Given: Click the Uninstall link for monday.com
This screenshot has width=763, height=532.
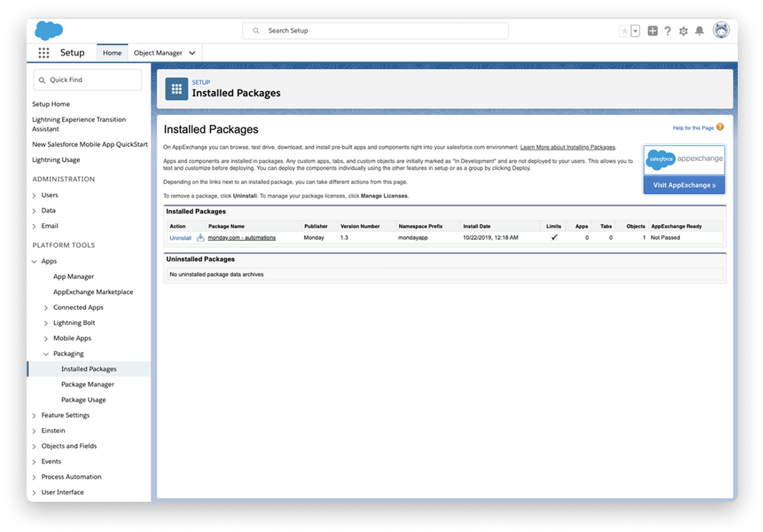Looking at the screenshot, I should pos(180,238).
